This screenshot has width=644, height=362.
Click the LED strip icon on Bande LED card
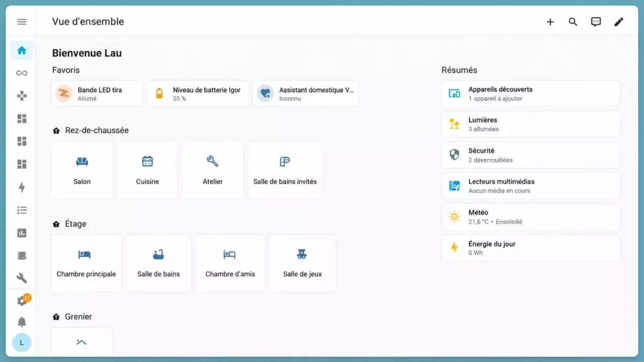point(64,93)
